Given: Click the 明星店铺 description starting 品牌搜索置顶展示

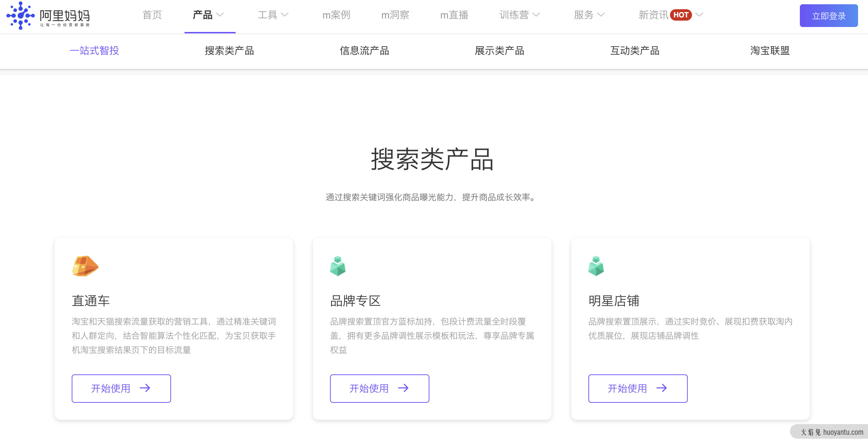Looking at the screenshot, I should pyautogui.click(x=691, y=329).
